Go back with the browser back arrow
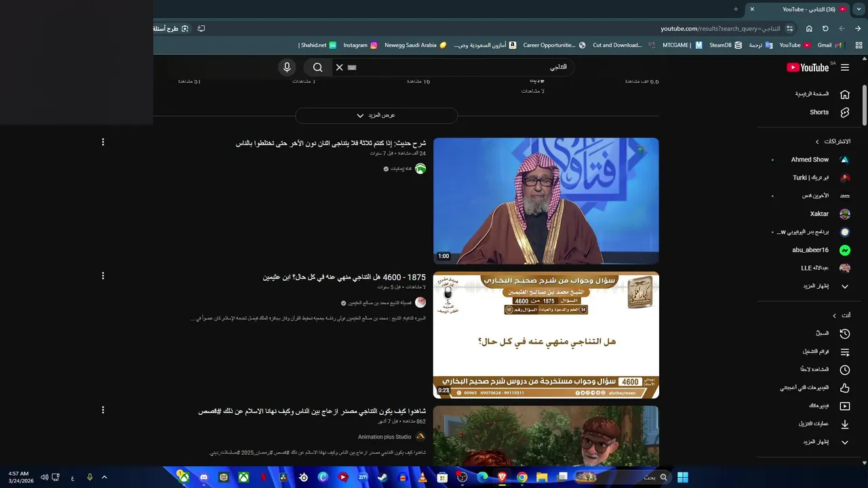Screen dimensions: 868x488 pyautogui.click(x=858, y=28)
